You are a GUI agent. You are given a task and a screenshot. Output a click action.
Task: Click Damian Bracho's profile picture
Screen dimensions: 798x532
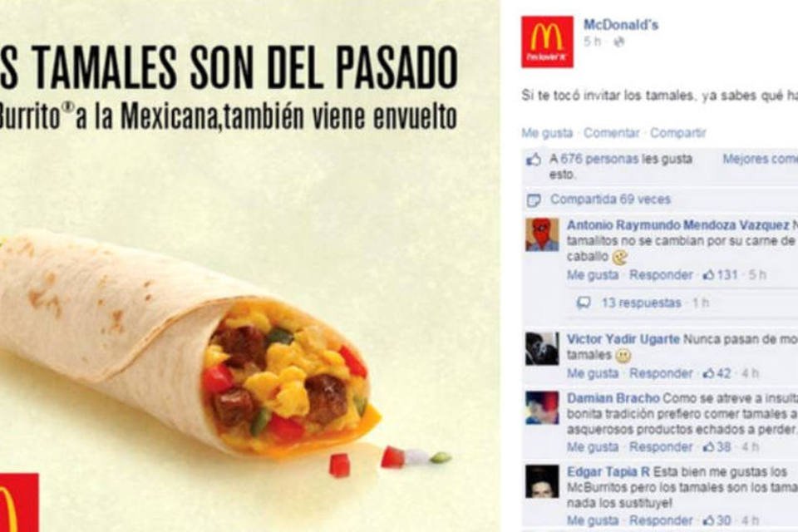[542, 408]
